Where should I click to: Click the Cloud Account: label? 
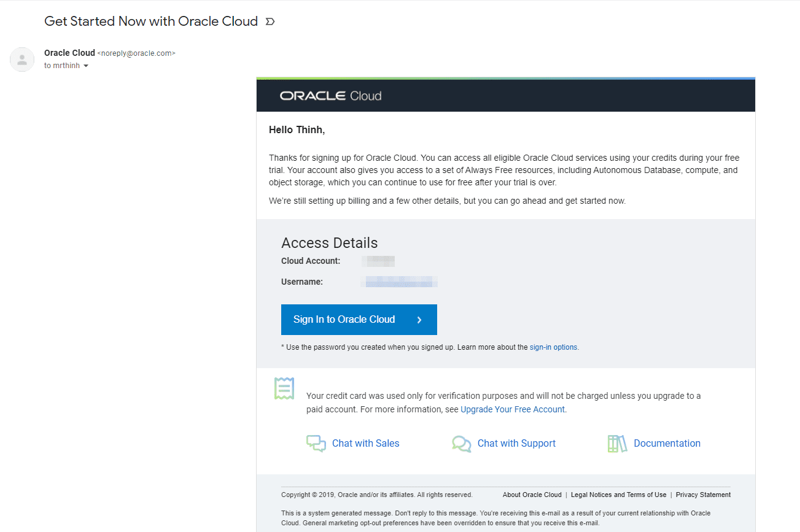coord(310,261)
